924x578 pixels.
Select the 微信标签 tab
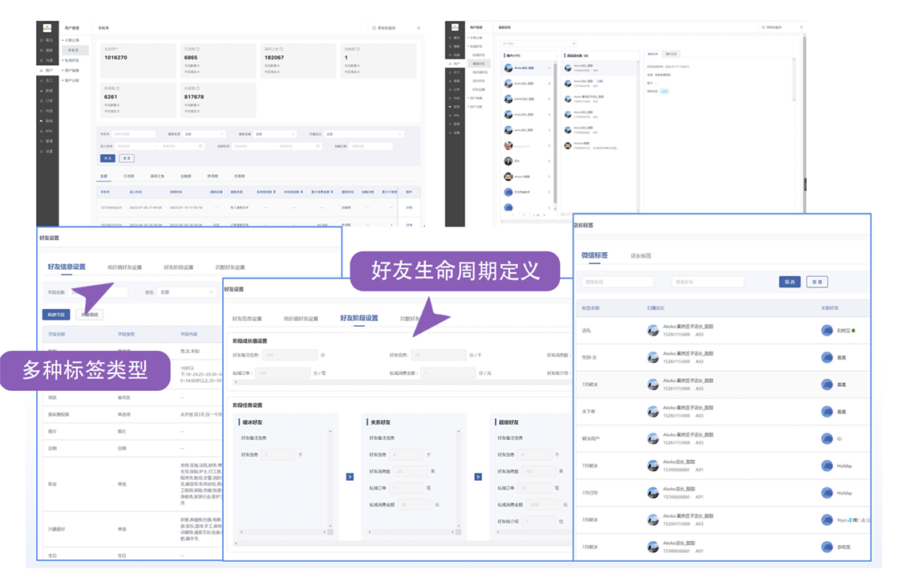click(594, 255)
